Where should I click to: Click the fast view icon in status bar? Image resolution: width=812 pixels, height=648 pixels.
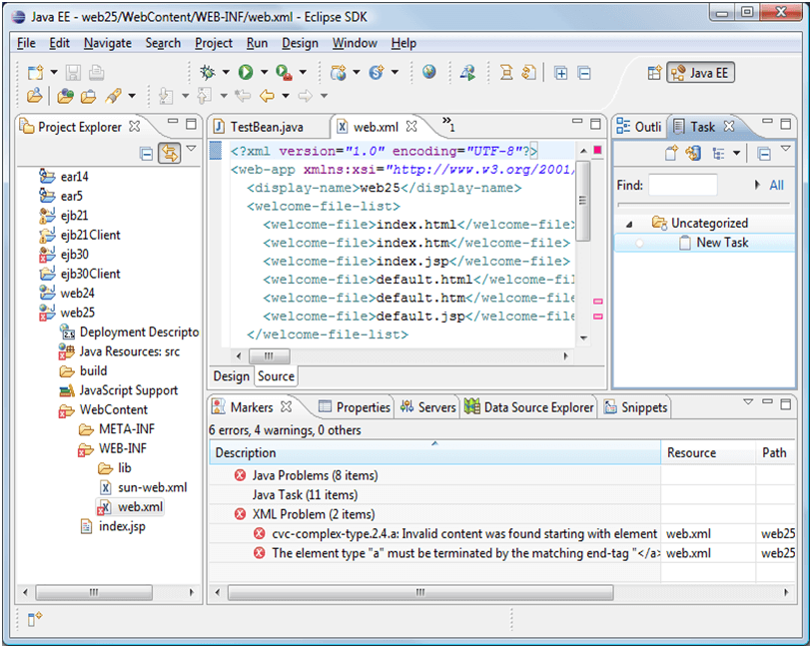35,618
